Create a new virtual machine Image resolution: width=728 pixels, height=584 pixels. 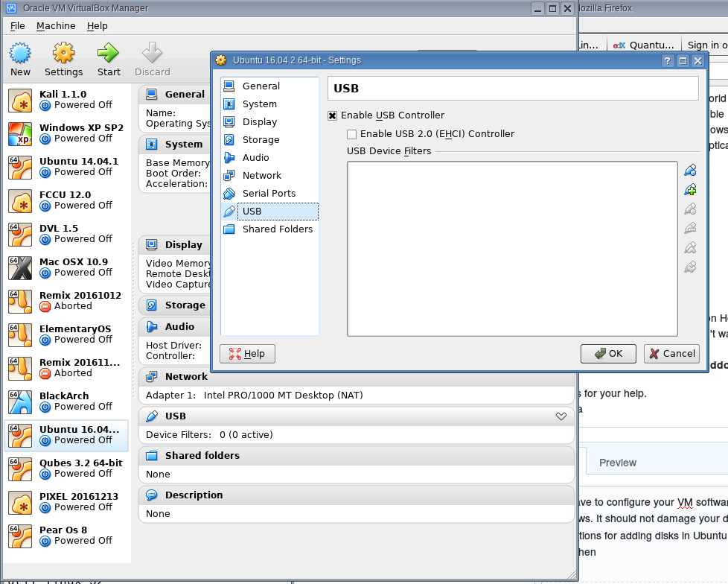coord(20,56)
